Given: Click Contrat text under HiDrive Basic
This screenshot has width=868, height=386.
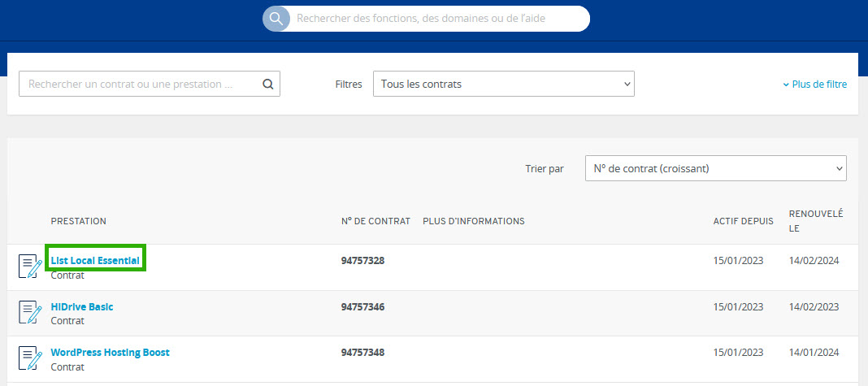Looking at the screenshot, I should coord(67,321).
